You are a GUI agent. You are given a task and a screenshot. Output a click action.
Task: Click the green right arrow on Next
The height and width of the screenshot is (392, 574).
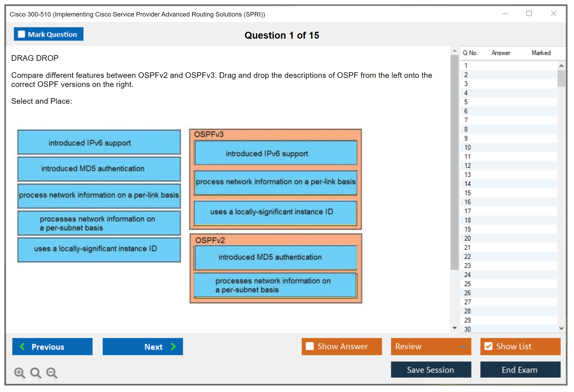pyautogui.click(x=173, y=346)
